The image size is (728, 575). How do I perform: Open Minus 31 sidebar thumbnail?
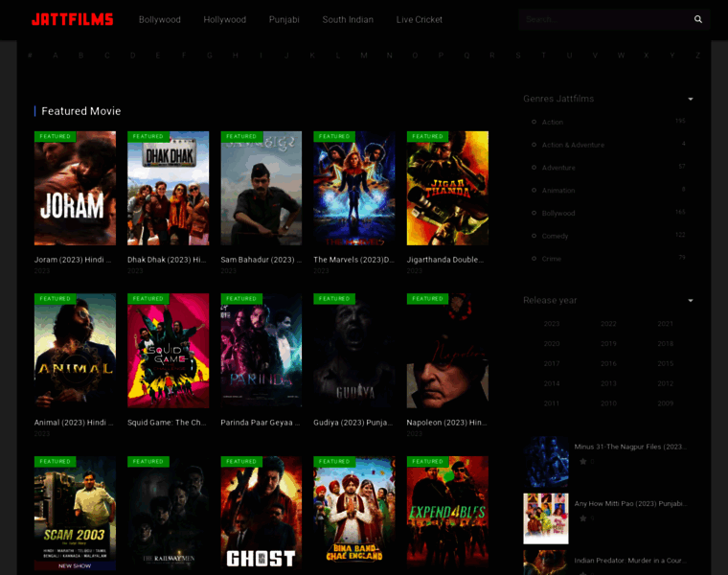pos(546,462)
